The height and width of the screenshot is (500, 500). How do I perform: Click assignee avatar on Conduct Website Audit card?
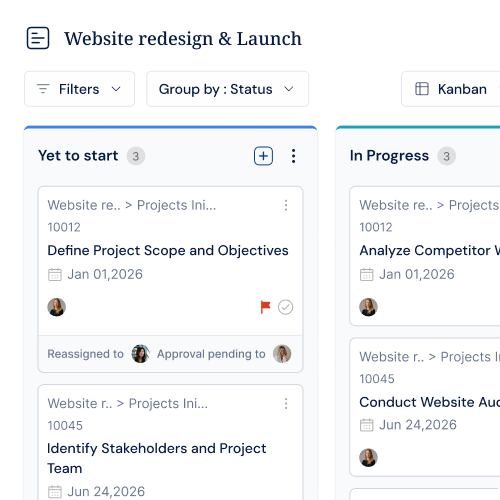[x=368, y=457]
